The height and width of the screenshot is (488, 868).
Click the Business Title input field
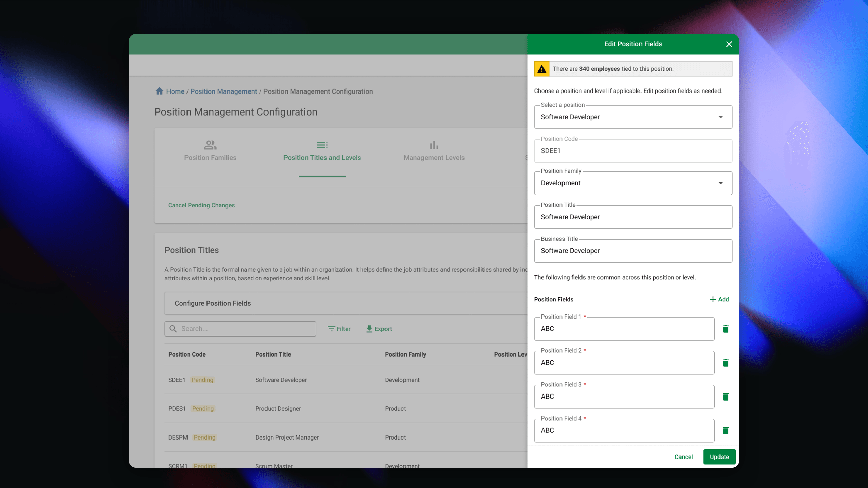click(x=633, y=251)
